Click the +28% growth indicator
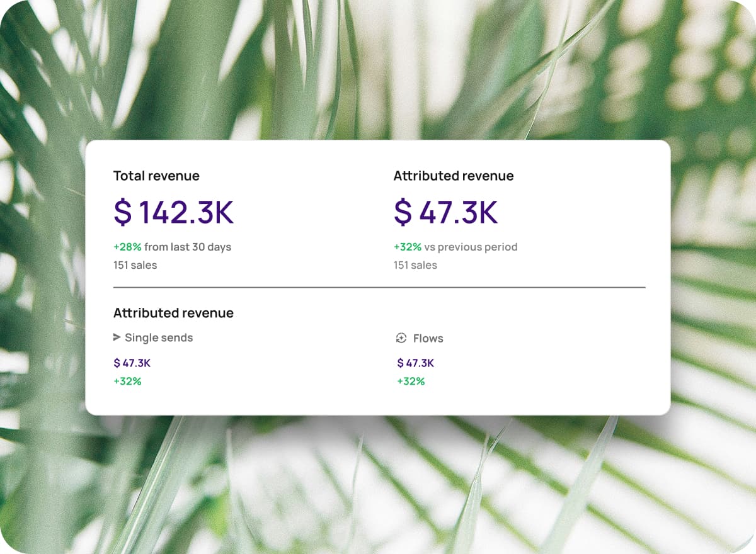Viewport: 756px width, 554px height. 127,247
